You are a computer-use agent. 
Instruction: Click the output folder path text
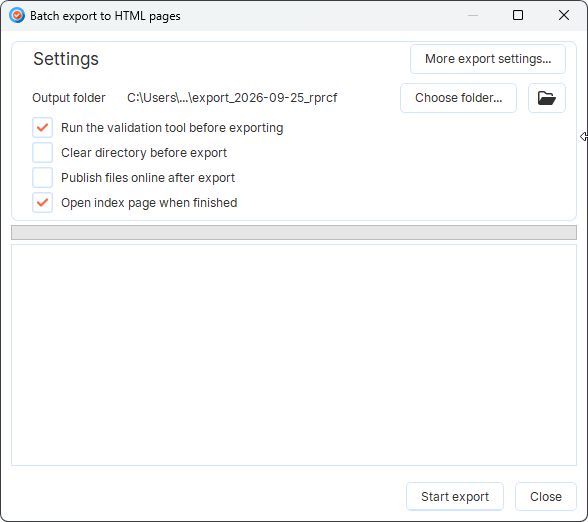tap(232, 98)
